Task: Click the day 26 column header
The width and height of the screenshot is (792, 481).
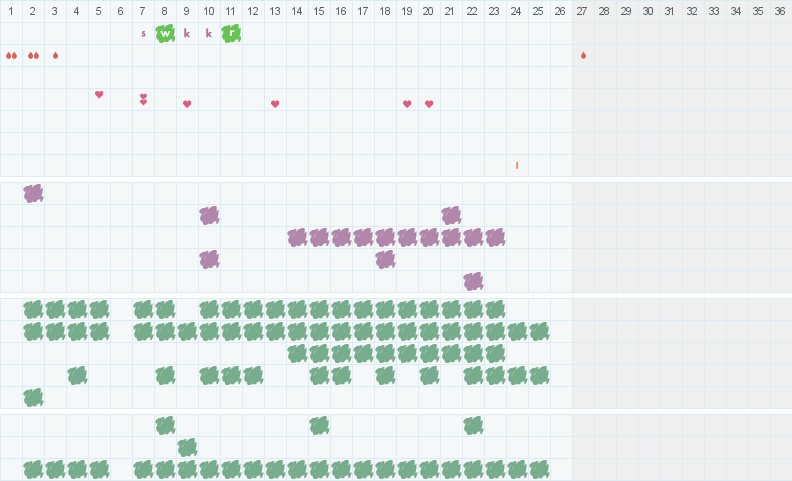Action: [560, 11]
